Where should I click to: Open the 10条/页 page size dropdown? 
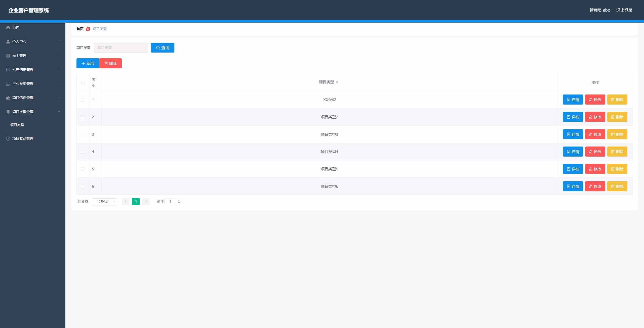104,202
